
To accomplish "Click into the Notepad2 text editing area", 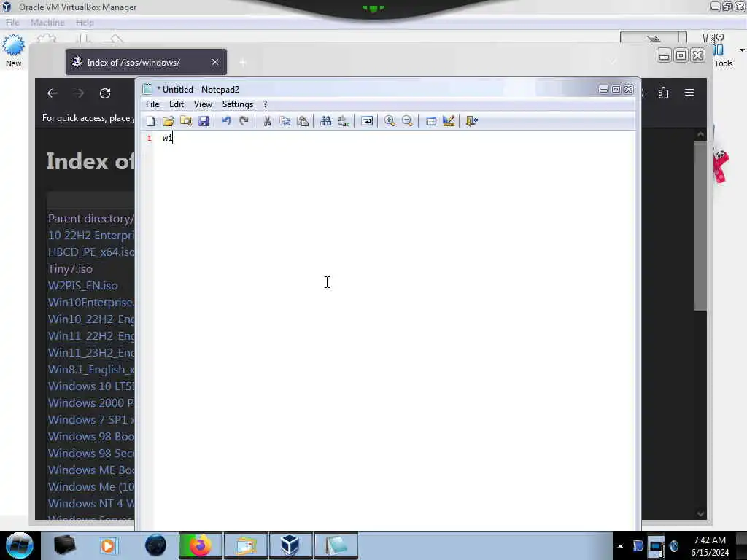I will 395,329.
